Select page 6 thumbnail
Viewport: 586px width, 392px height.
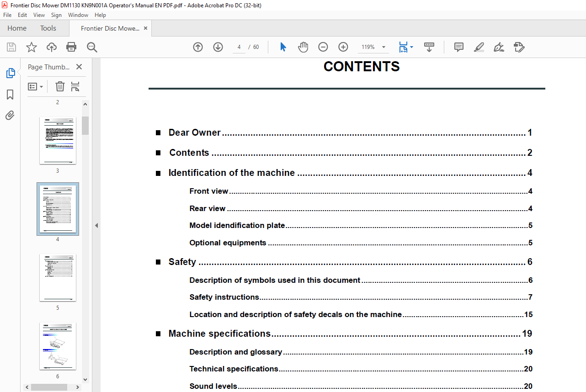[58, 346]
